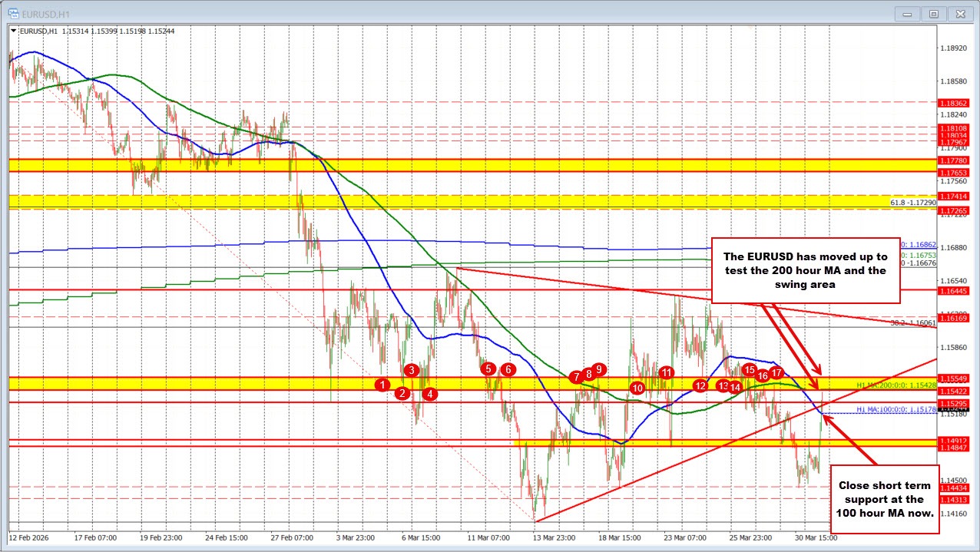Click the red 1.18362 price axis label

(952, 102)
